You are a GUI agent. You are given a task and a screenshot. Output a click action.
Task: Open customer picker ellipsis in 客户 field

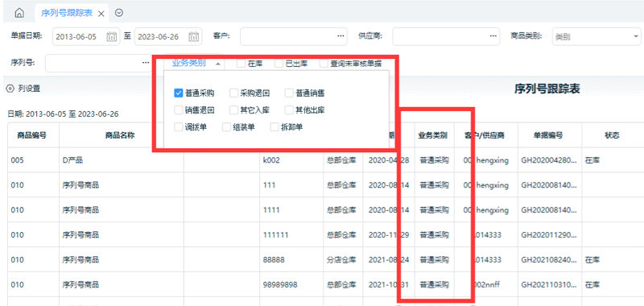click(x=341, y=36)
